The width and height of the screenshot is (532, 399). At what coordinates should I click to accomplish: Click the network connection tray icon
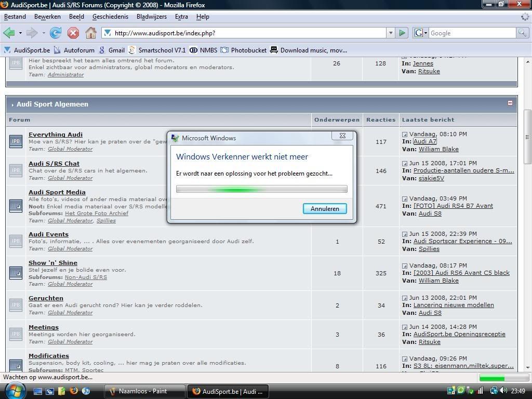(494, 391)
